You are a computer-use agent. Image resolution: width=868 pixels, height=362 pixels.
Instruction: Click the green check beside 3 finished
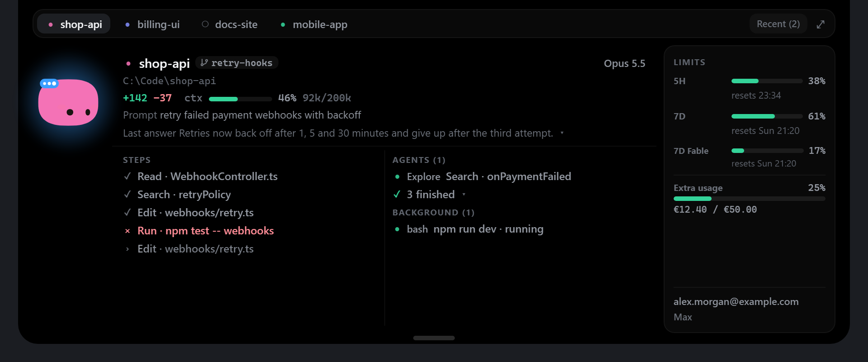[x=397, y=195]
